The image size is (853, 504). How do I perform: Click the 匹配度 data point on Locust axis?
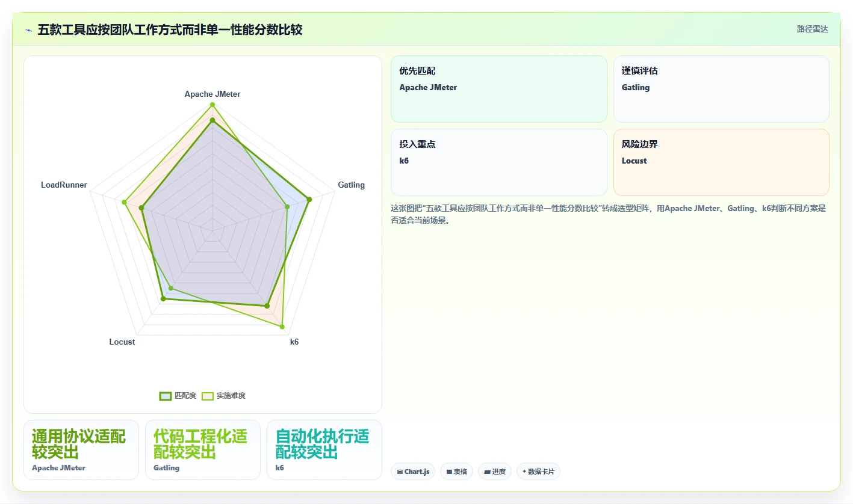tap(163, 299)
